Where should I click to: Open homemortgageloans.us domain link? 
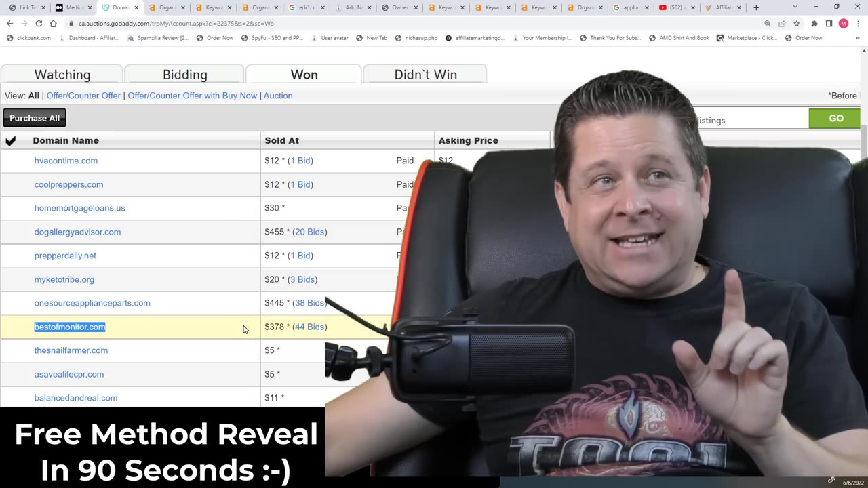(79, 208)
